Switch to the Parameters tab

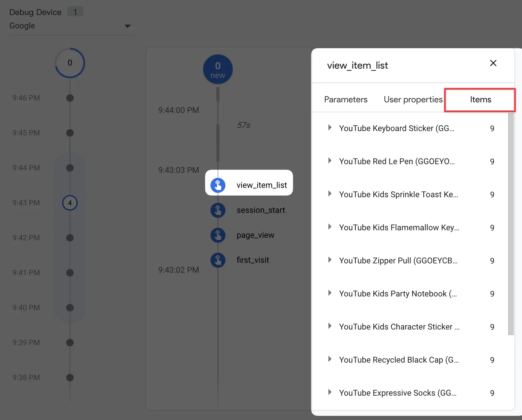(x=346, y=100)
